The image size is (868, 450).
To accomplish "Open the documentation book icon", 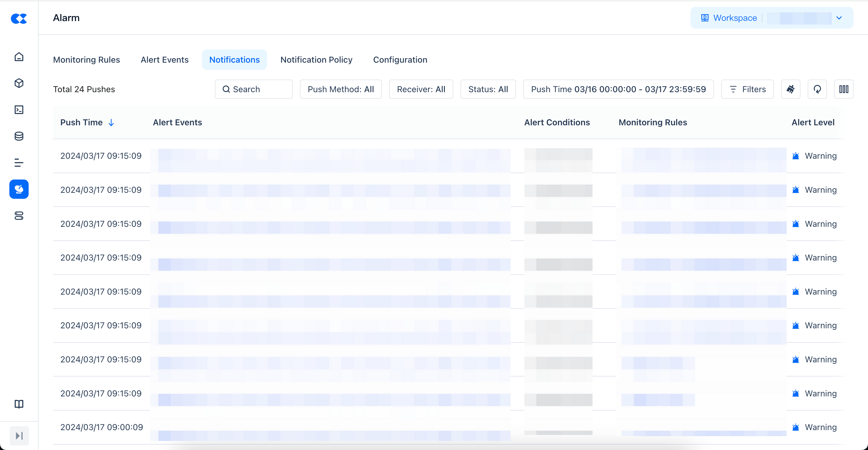I will click(x=19, y=404).
